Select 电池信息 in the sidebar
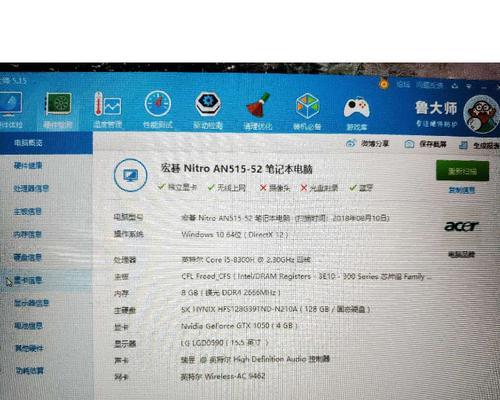The width and height of the screenshot is (500, 400). point(28,325)
